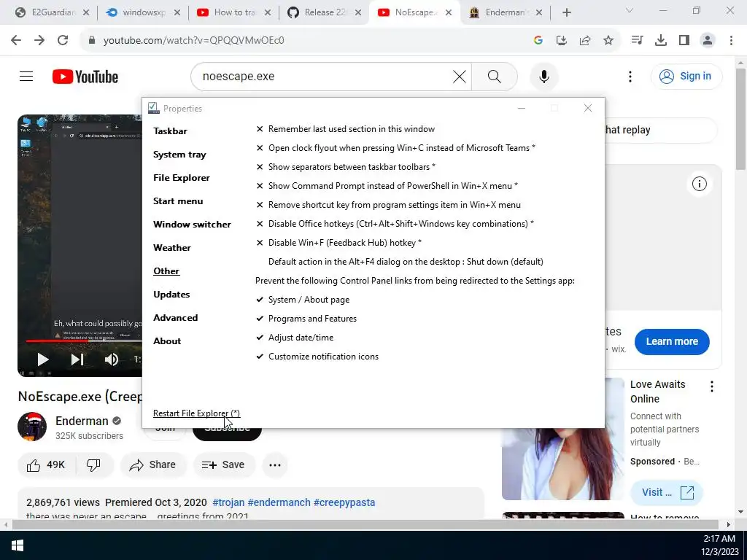Open the ad info icon
747x560 pixels.
point(699,184)
